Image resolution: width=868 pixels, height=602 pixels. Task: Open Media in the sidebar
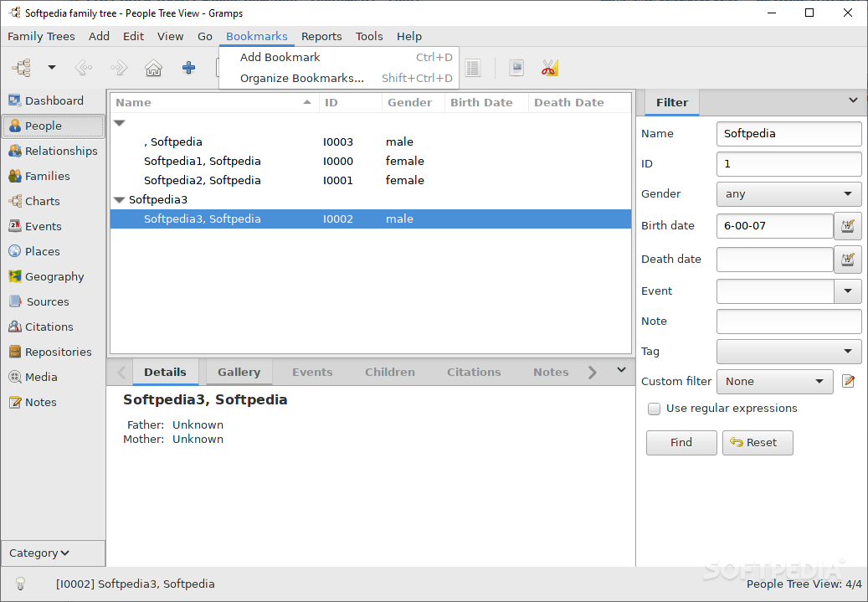coord(53,377)
